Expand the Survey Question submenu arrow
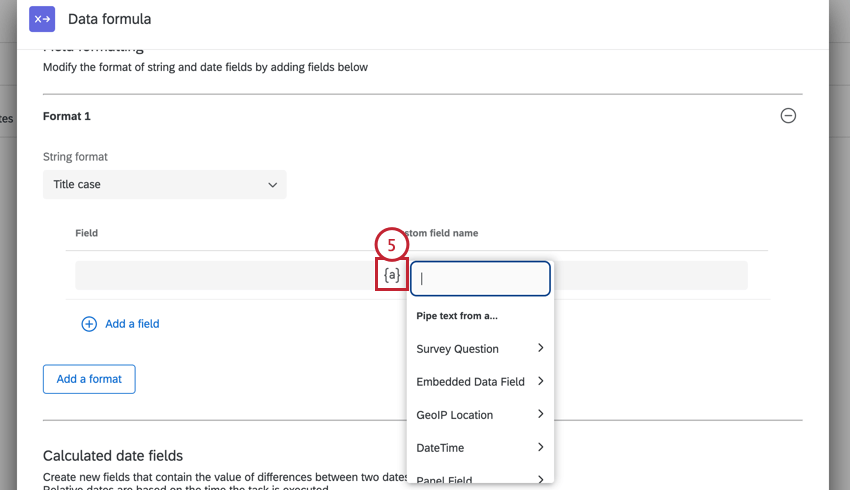The height and width of the screenshot is (490, 850). pyautogui.click(x=540, y=348)
